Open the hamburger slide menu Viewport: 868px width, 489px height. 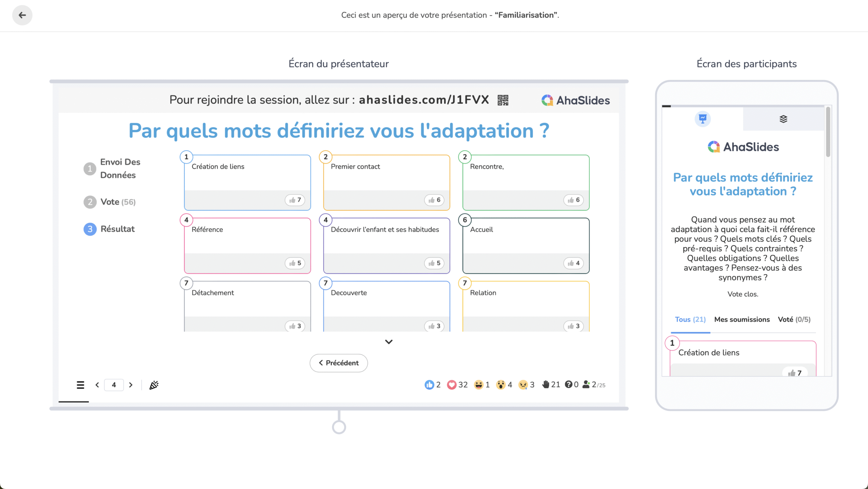pyautogui.click(x=80, y=385)
